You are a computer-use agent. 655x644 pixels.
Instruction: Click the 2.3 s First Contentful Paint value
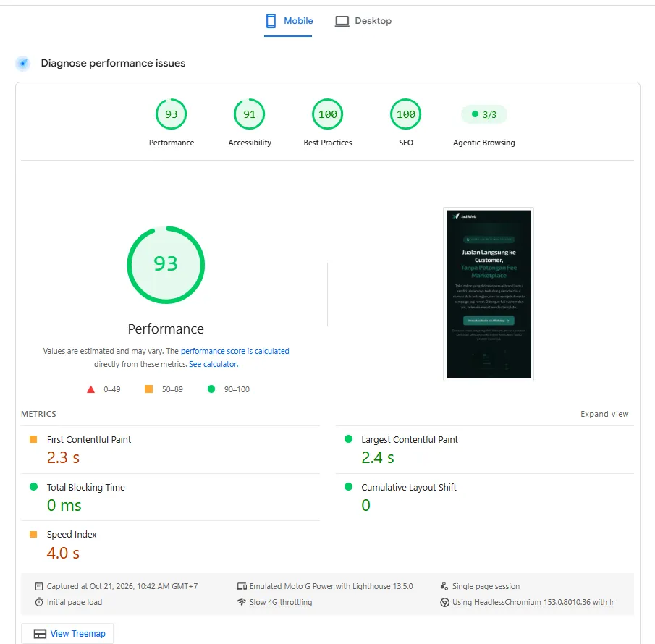tap(63, 458)
